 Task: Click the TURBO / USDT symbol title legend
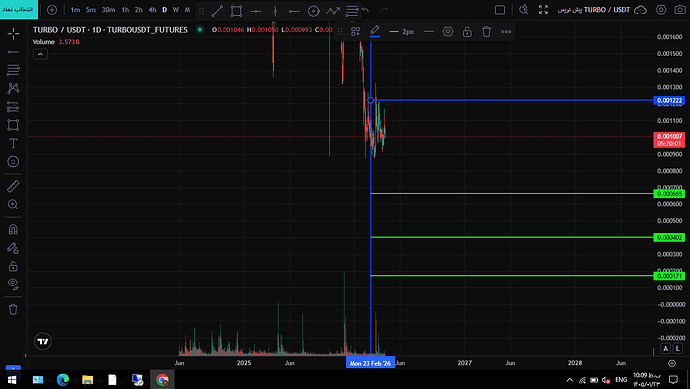click(x=110, y=30)
